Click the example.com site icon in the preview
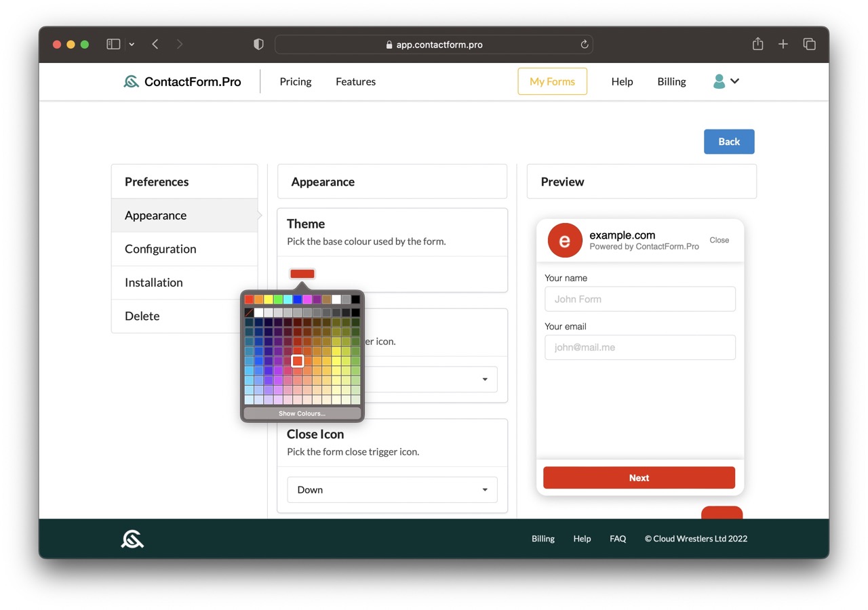This screenshot has width=868, height=610. [x=564, y=240]
